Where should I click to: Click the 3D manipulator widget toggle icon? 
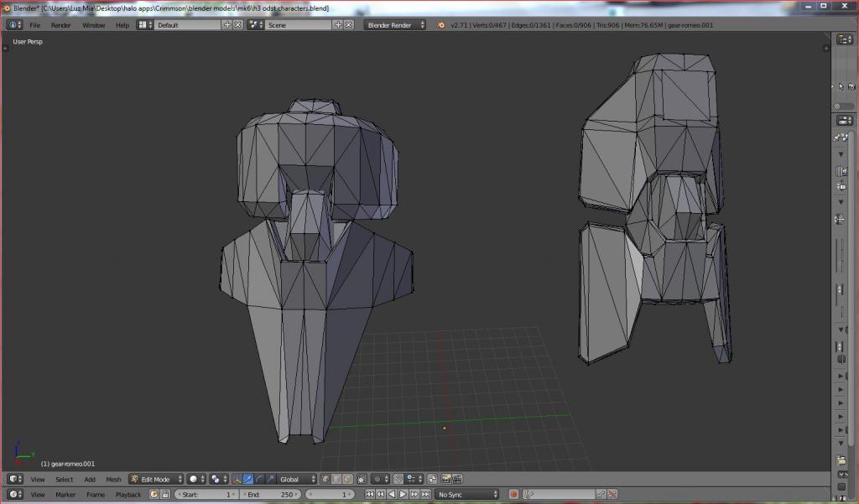[237, 479]
